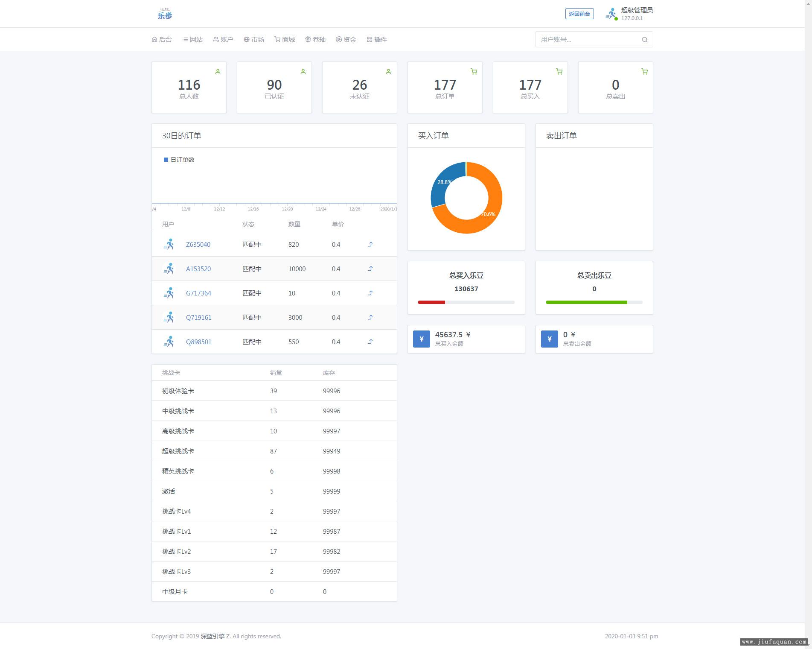Screen dimensions: 812x649
Task: Click the yen icon for 总卖出金额
Action: point(549,339)
